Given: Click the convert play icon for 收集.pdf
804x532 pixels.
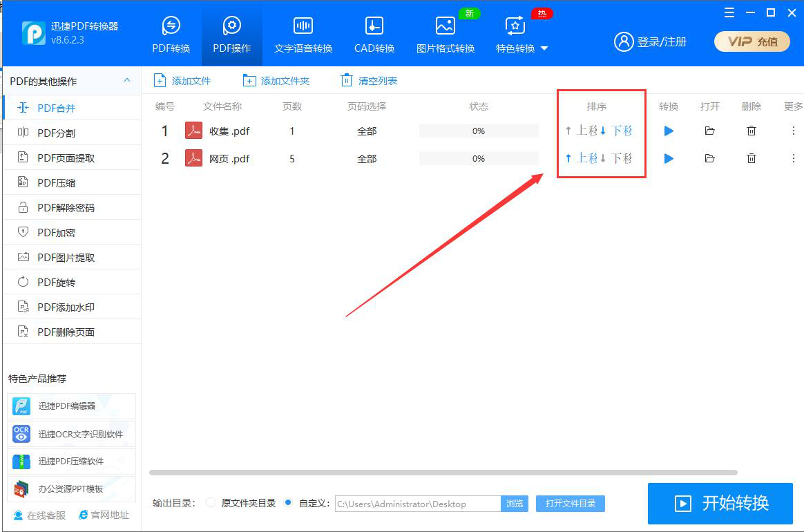Looking at the screenshot, I should click(668, 131).
